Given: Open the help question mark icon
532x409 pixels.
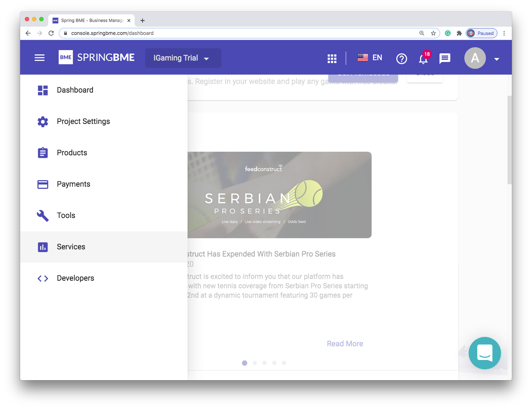Looking at the screenshot, I should click(401, 58).
